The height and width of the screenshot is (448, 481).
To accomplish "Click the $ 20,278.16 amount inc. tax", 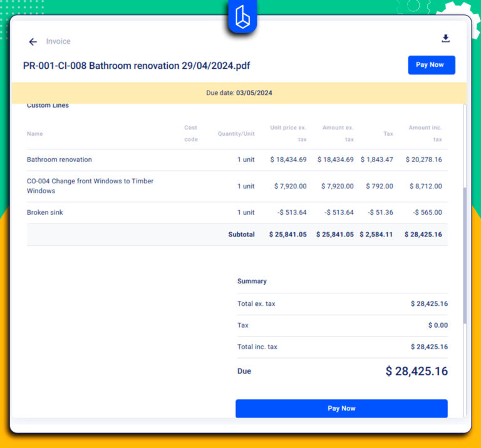I will pyautogui.click(x=423, y=160).
